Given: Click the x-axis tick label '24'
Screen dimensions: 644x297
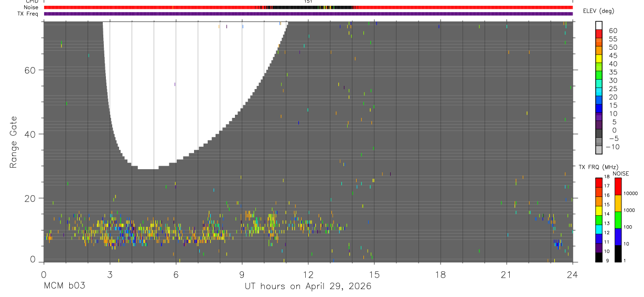Looking at the screenshot, I should [572, 274].
